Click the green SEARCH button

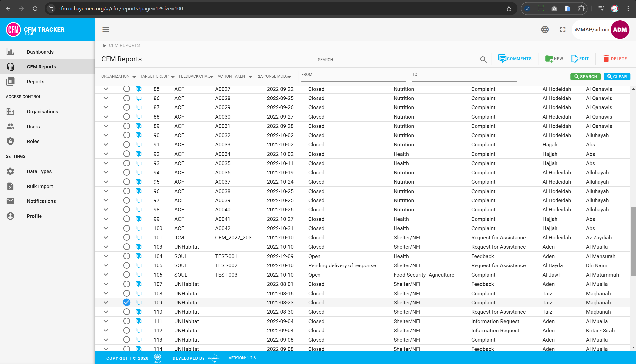coord(585,77)
